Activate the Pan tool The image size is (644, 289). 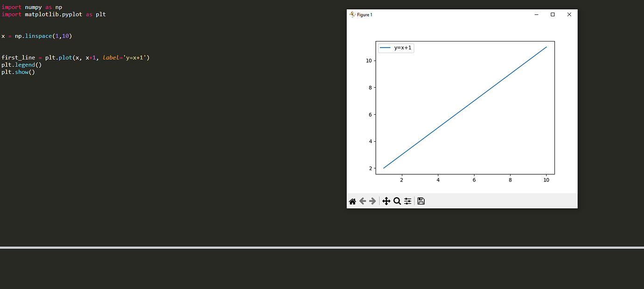[x=386, y=201]
